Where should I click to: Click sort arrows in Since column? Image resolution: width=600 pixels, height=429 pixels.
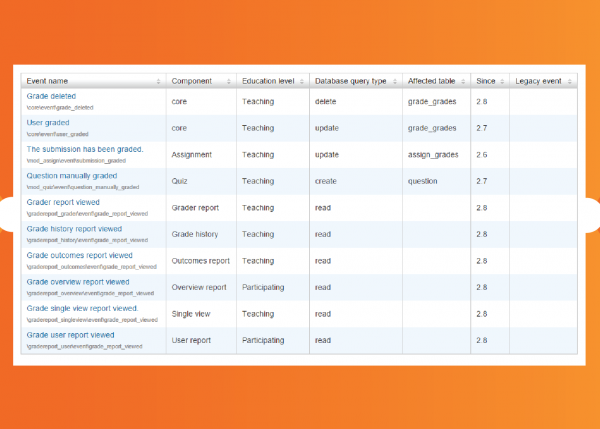[504, 80]
